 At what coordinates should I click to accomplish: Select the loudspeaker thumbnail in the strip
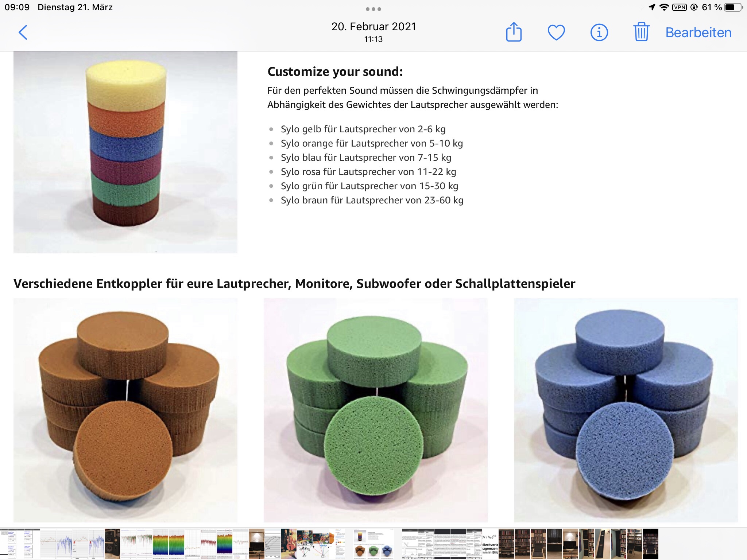112,544
